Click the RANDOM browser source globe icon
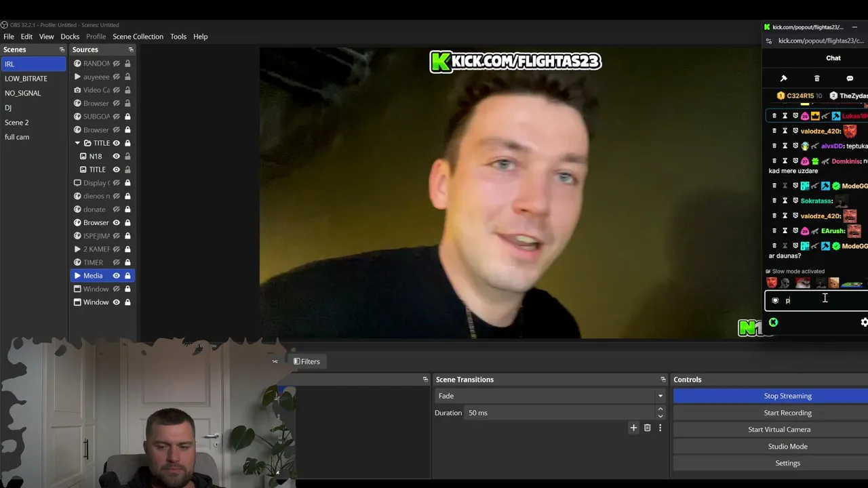Screen dimensions: 868x488 pyautogui.click(x=77, y=64)
